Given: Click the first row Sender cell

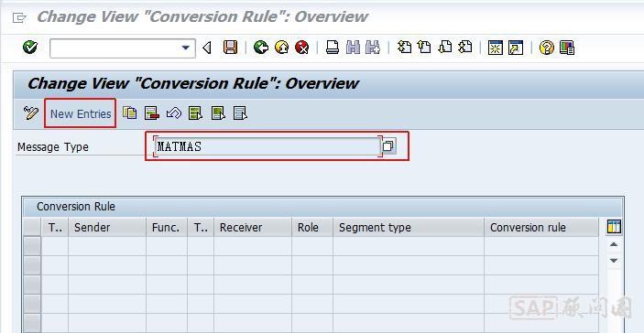Looking at the screenshot, I should click(x=107, y=246).
